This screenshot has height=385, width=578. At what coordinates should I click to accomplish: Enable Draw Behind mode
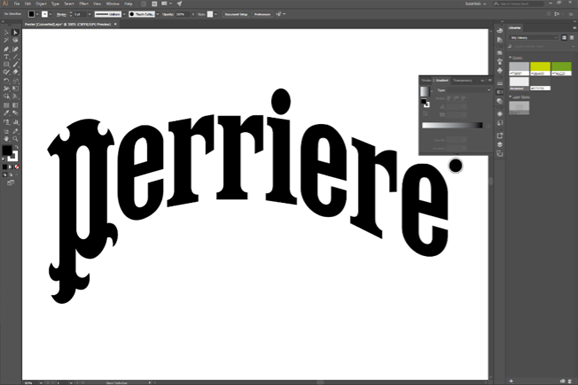coord(11,174)
